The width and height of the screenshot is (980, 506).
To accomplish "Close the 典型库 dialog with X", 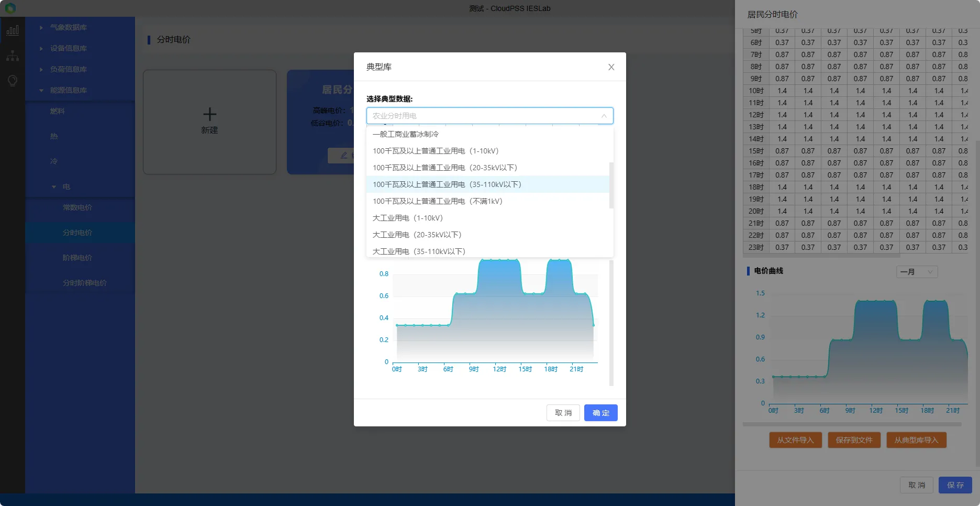I will 611,67.
